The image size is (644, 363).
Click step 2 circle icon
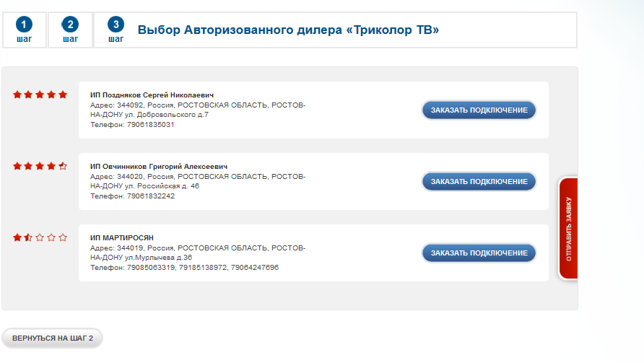[x=70, y=25]
